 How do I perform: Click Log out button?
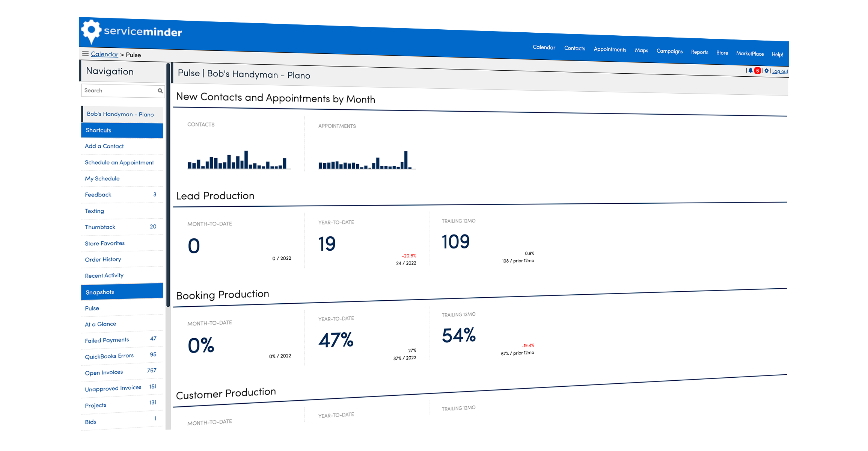782,71
